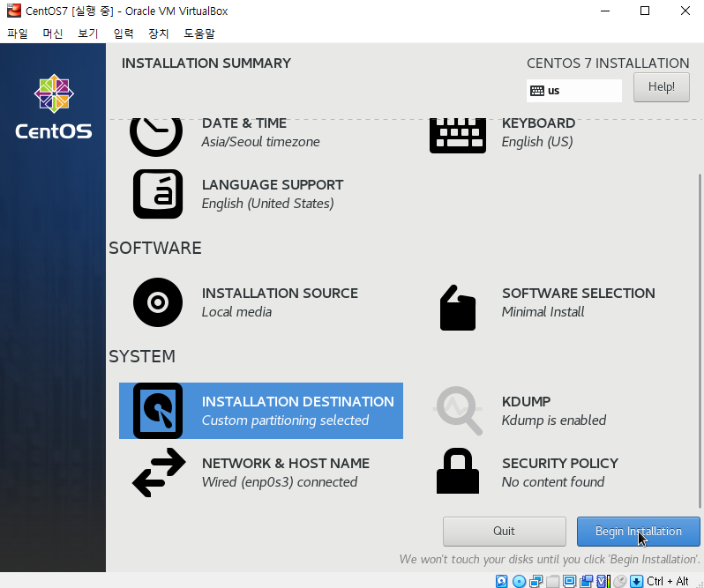Open Security Policy padlock icon
The width and height of the screenshot is (704, 588).
coord(458,471)
